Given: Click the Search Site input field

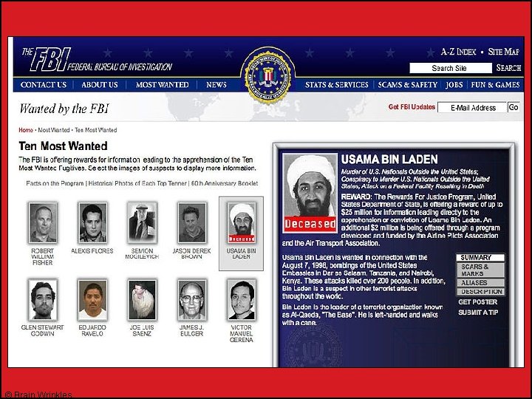Looking at the screenshot, I should [x=450, y=68].
